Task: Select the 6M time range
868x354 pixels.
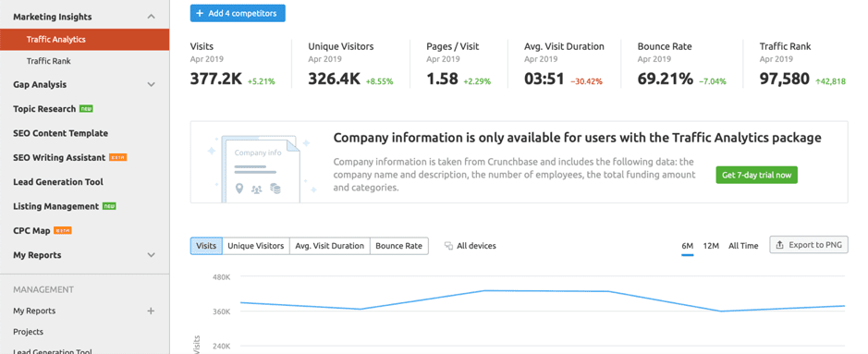Action: pos(688,246)
